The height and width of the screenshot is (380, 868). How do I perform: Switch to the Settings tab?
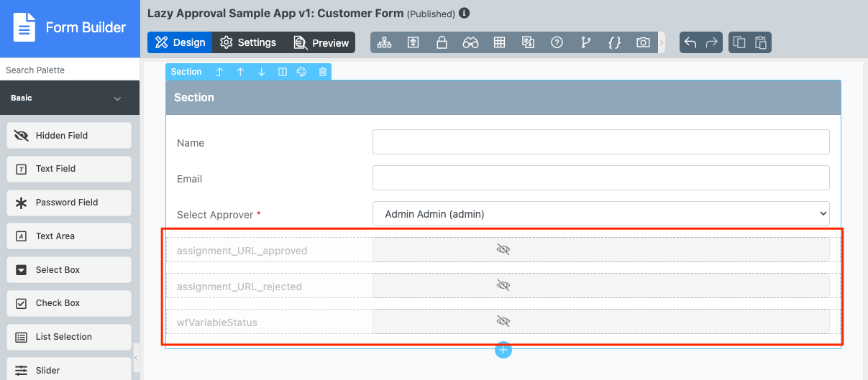tap(248, 42)
